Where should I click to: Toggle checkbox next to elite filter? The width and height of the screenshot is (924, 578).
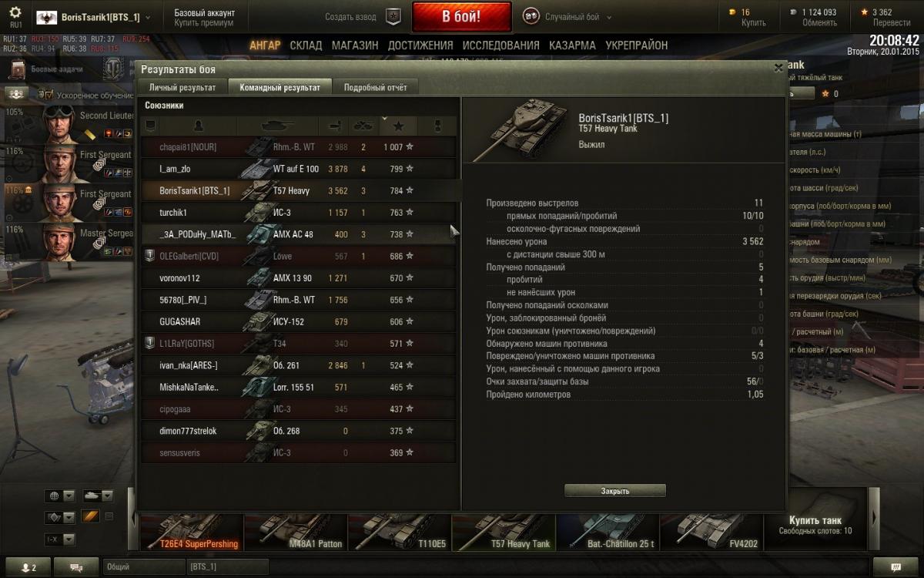coord(109,516)
